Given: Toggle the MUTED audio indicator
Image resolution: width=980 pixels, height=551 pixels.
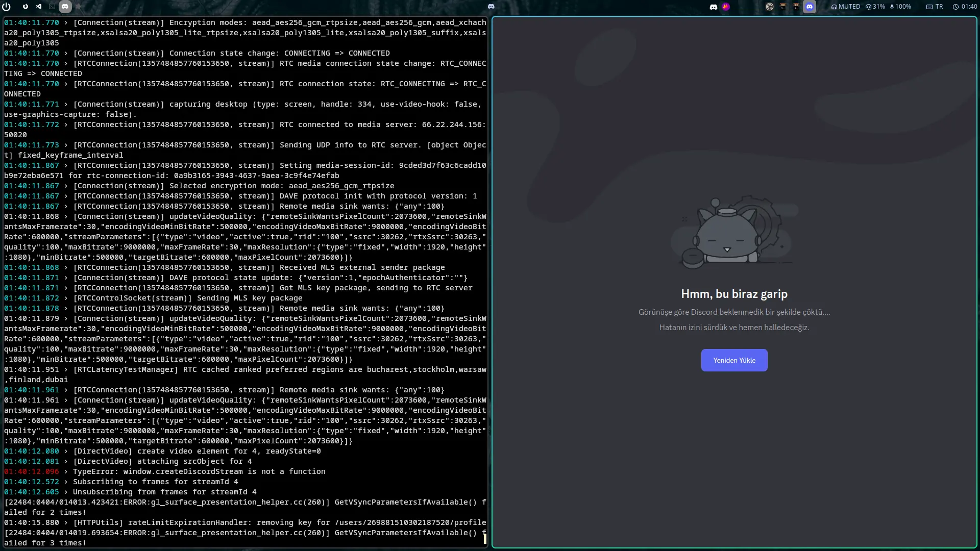Looking at the screenshot, I should (x=846, y=7).
